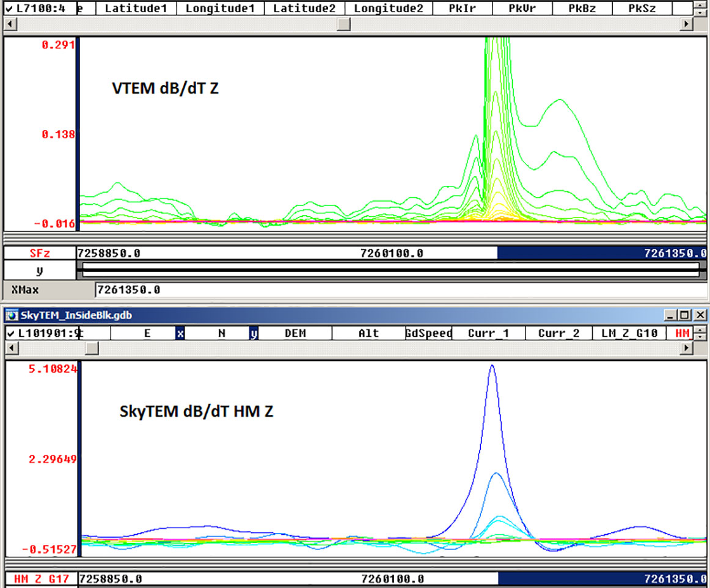The height and width of the screenshot is (588, 710).
Task: Click the VTEM dB/dT Z profile title
Action: 165,88
